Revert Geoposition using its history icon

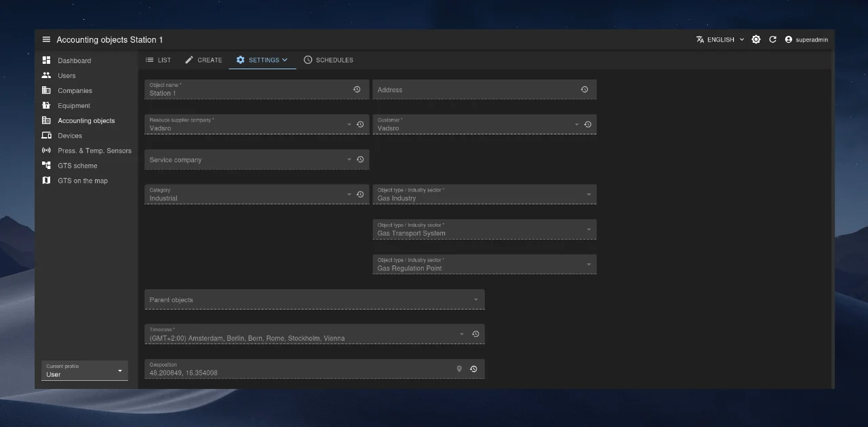[x=473, y=369]
